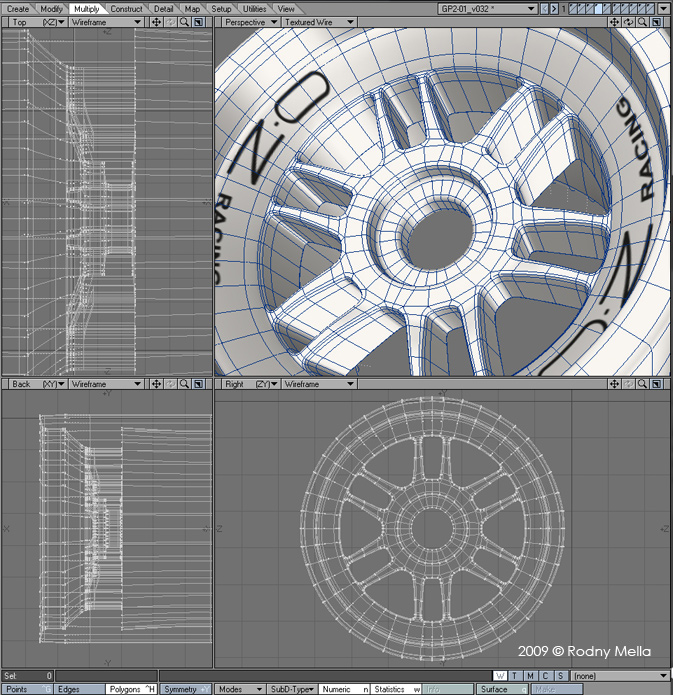The height and width of the screenshot is (695, 673).
Task: Click the pan icon in Top viewport
Action: tap(156, 22)
